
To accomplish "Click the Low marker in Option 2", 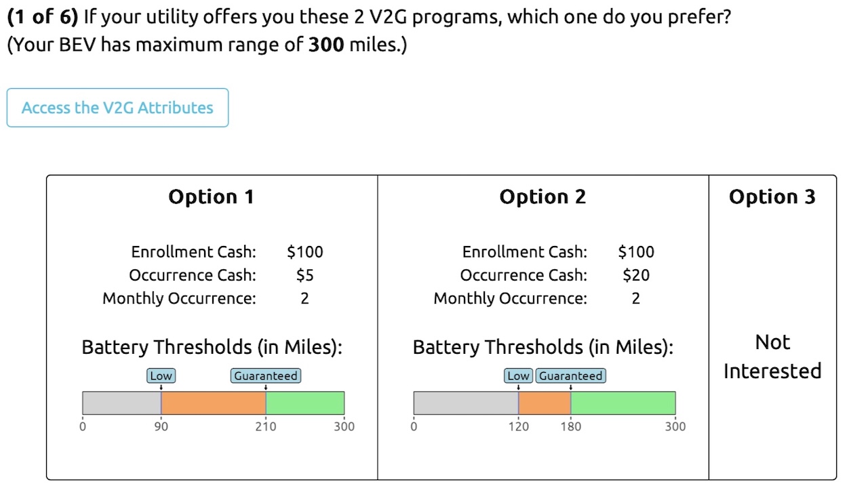I will 519,375.
